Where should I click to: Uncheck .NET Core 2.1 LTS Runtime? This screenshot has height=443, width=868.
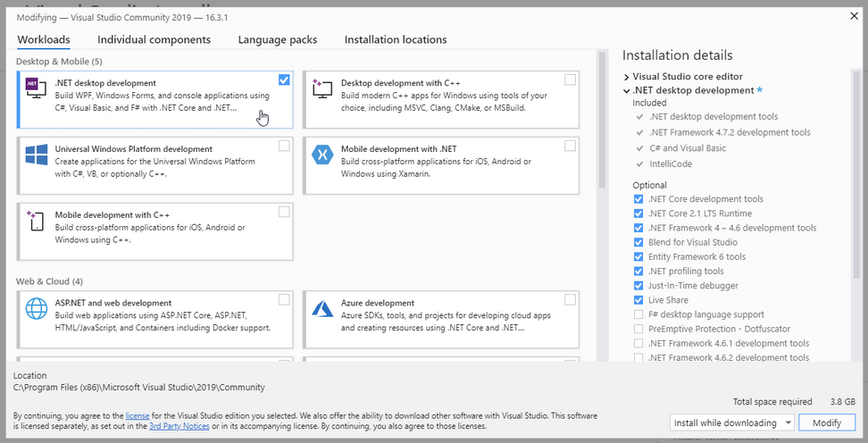[638, 213]
